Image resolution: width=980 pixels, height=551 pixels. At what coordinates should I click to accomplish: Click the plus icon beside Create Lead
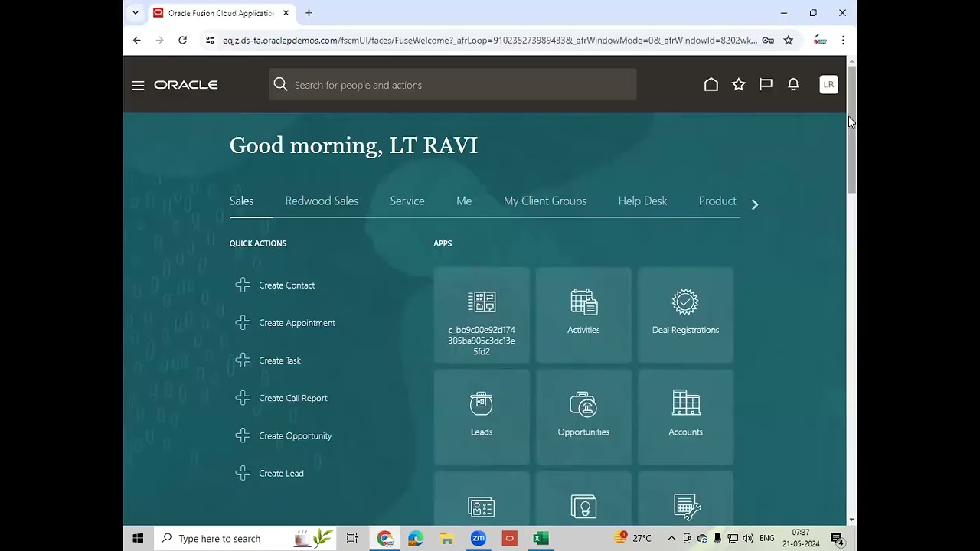243,473
